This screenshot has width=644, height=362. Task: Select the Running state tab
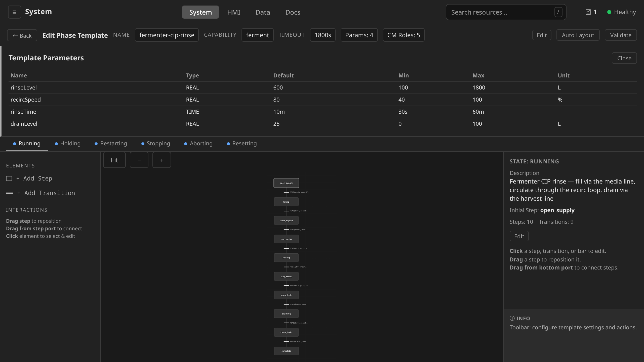27,144
